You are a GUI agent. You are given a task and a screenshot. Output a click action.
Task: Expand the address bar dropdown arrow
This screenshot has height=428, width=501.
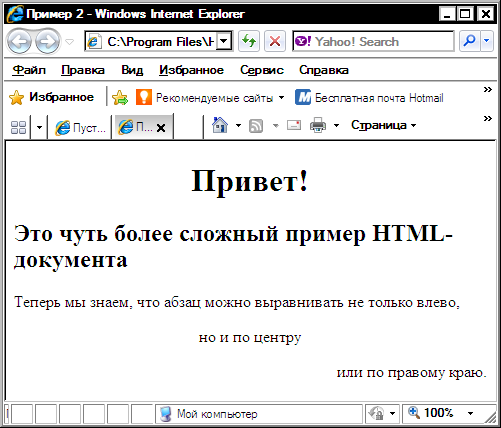224,42
